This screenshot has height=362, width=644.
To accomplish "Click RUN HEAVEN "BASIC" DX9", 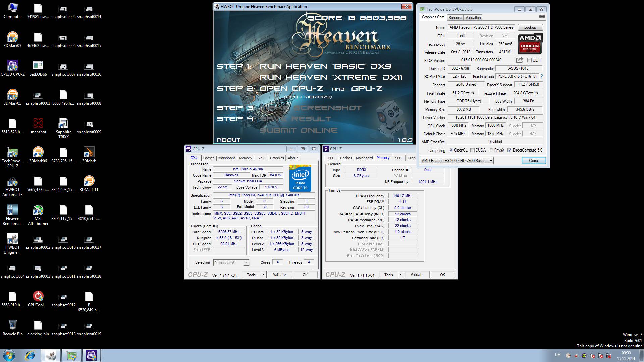I will point(325,66).
